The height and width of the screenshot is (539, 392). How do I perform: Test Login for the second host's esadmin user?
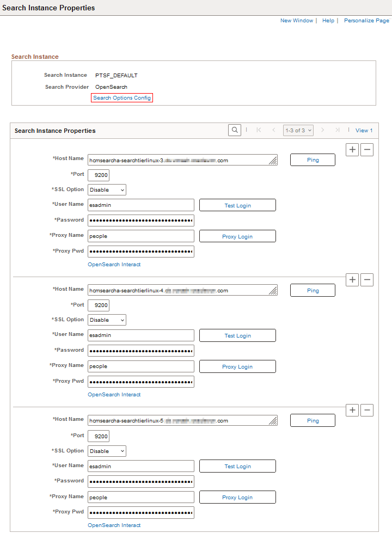(237, 335)
